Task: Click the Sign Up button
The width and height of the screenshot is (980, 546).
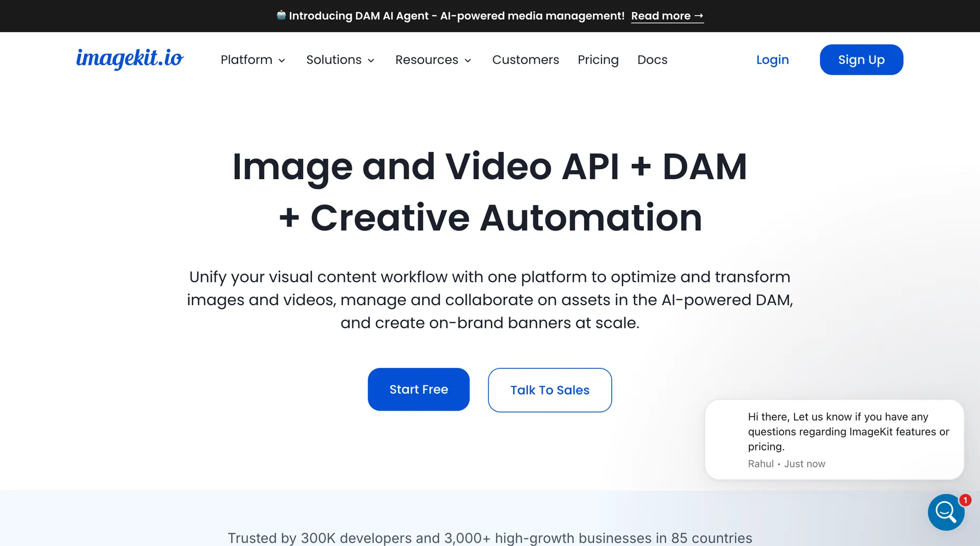Action: [x=861, y=60]
